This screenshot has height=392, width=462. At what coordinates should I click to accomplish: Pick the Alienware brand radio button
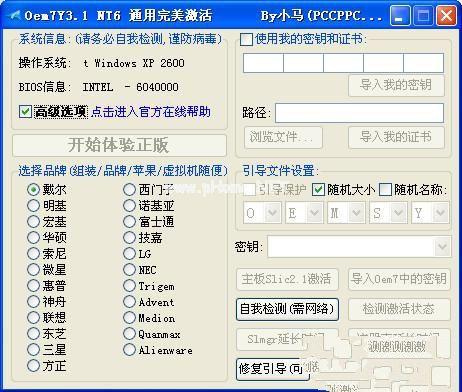tap(129, 350)
